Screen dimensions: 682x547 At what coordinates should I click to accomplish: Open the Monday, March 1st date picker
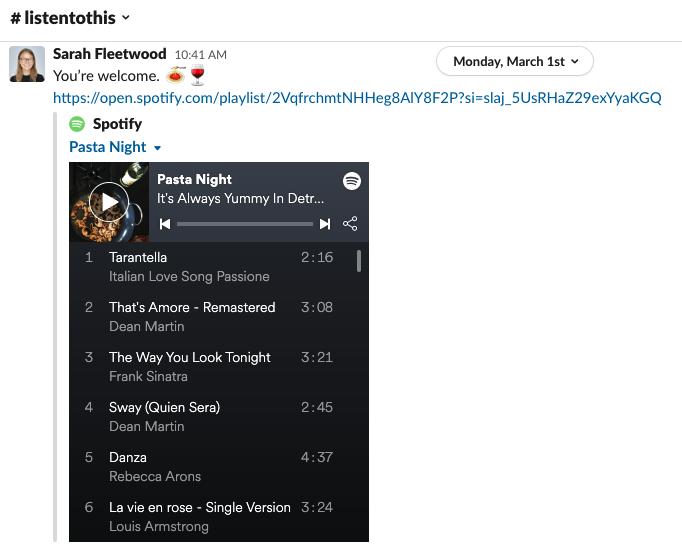(515, 61)
